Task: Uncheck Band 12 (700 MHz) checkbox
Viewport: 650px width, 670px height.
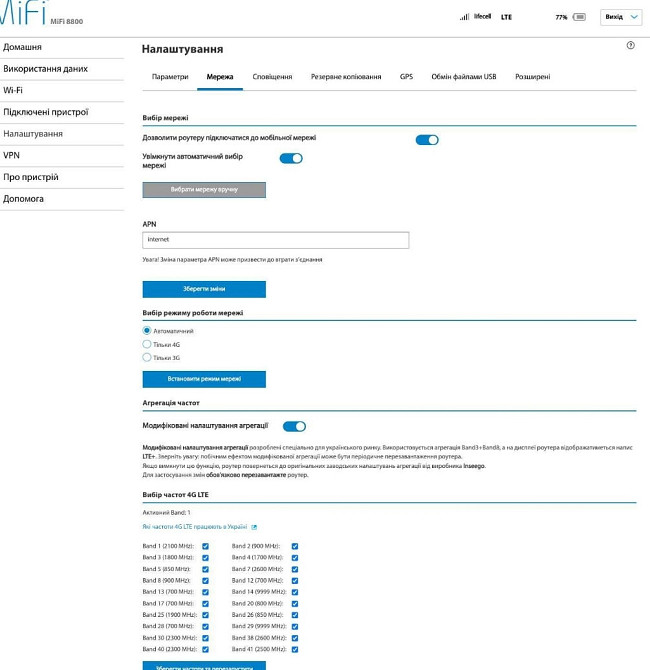Action: coord(295,581)
